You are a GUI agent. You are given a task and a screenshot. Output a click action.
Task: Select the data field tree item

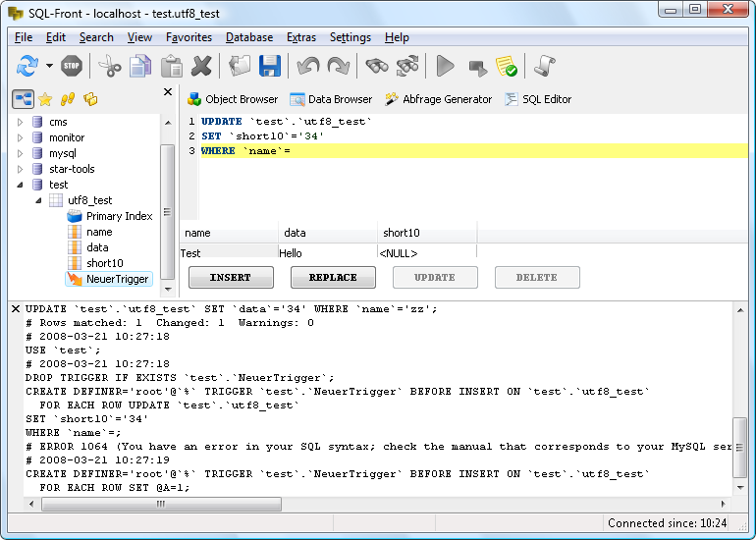pos(97,247)
